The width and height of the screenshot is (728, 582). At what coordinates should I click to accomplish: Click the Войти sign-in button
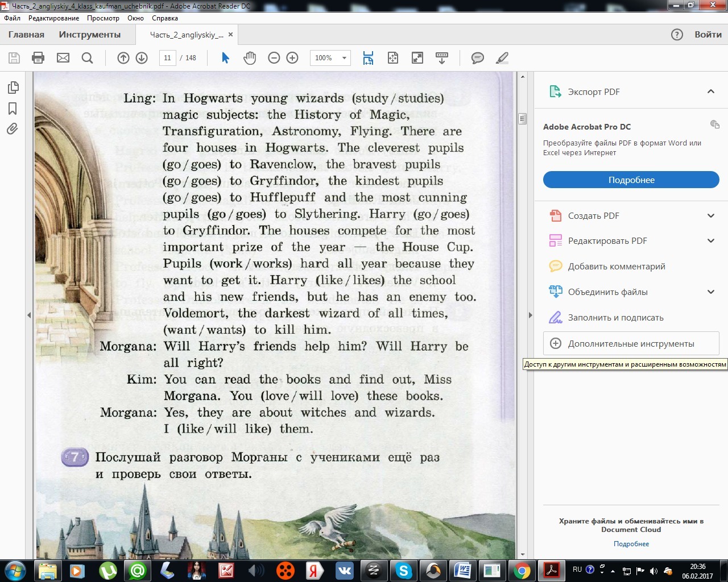point(708,35)
